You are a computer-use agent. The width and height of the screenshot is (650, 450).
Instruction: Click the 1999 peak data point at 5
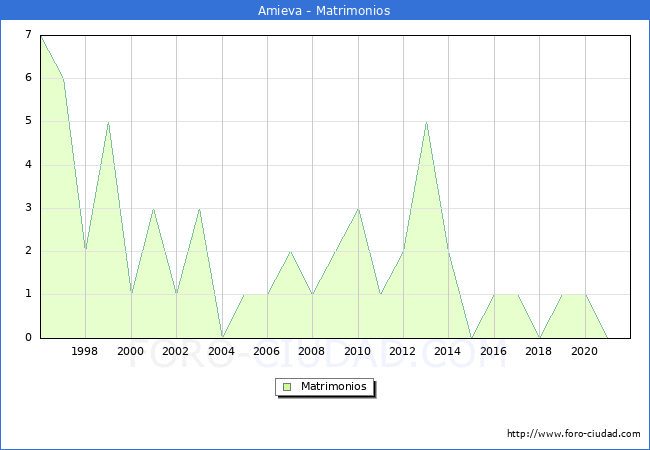point(108,122)
